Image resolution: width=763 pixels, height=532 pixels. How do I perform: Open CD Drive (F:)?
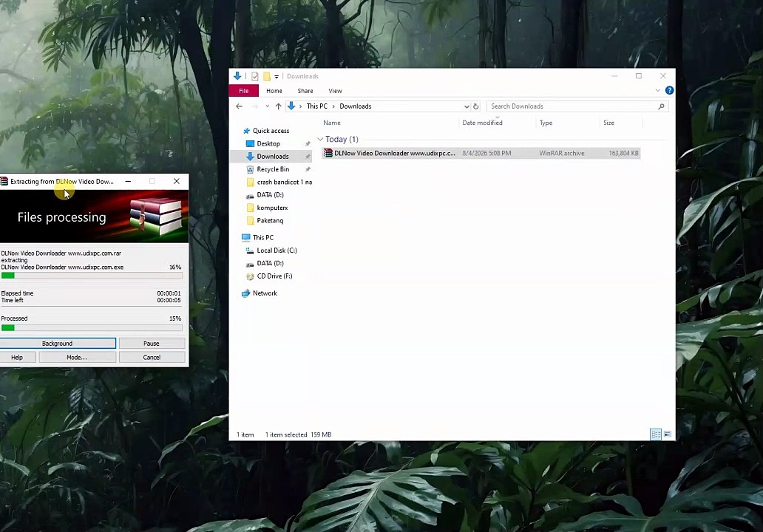(274, 276)
